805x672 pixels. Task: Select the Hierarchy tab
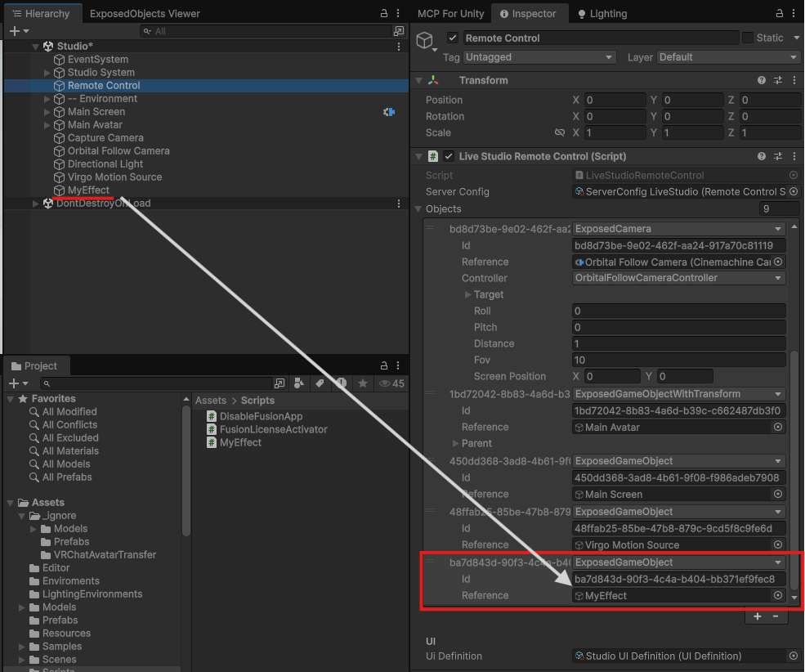41,14
